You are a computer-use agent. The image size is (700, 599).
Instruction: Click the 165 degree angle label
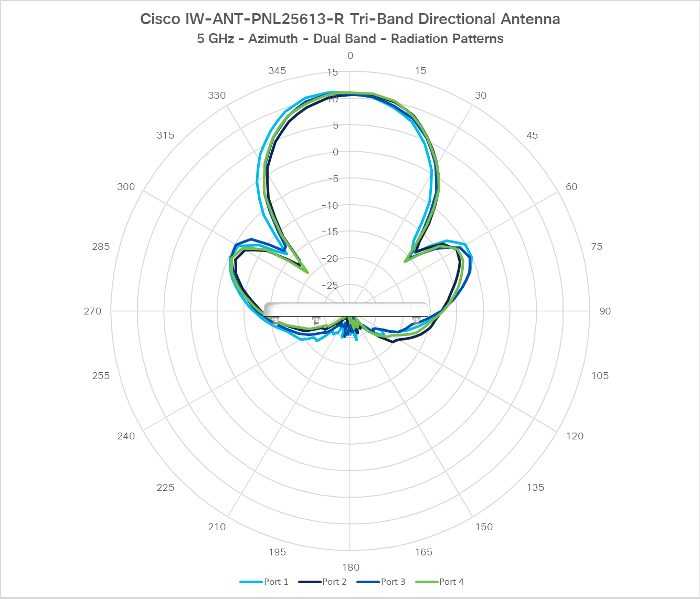(x=423, y=552)
